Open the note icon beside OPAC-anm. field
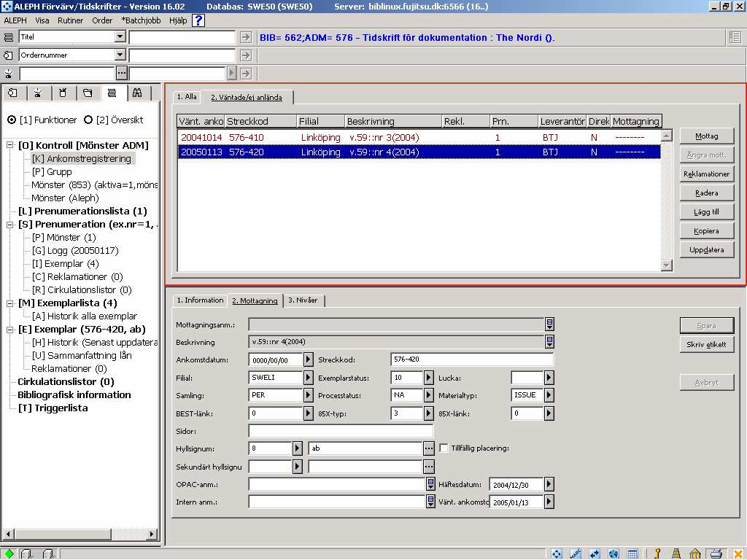Image resolution: width=747 pixels, height=560 pixels. click(x=430, y=484)
